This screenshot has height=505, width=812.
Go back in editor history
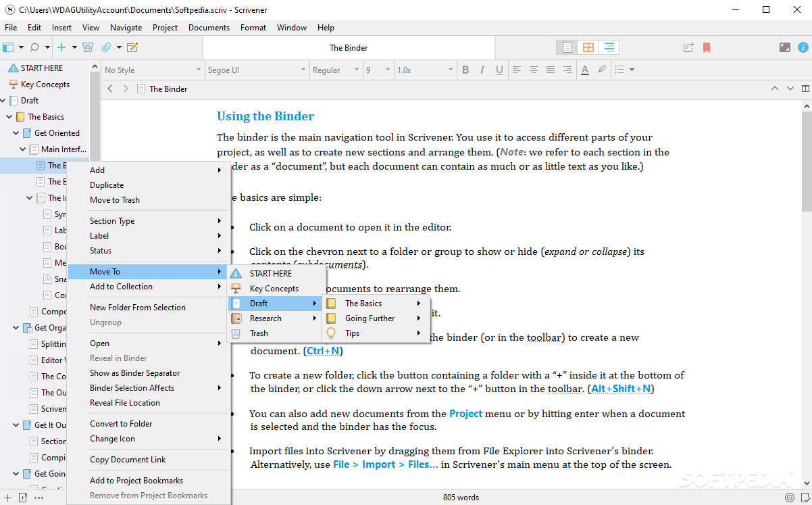[x=110, y=89]
